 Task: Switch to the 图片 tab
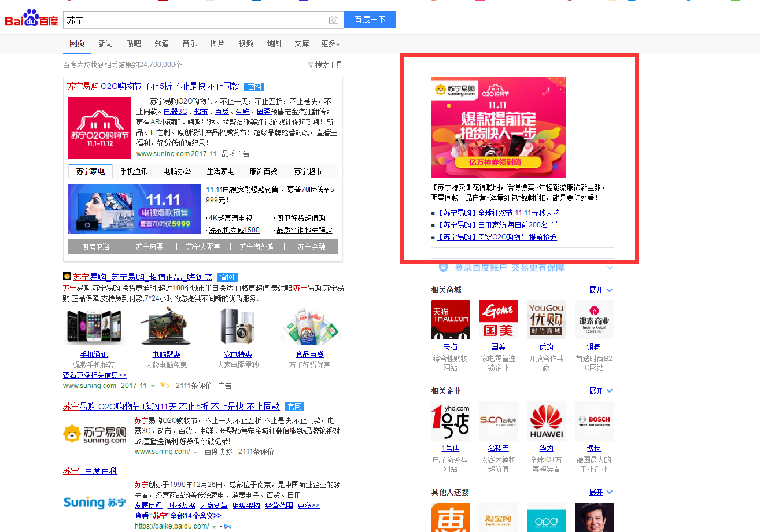[217, 43]
